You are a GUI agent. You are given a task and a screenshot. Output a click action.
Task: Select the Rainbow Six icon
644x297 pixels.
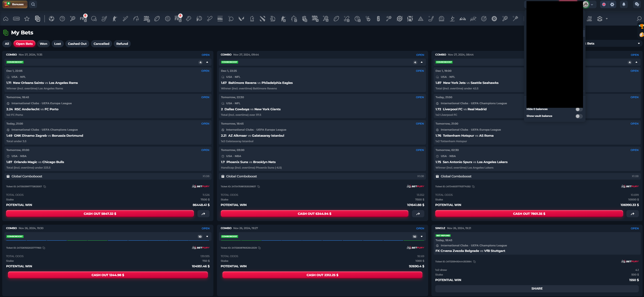378,19
